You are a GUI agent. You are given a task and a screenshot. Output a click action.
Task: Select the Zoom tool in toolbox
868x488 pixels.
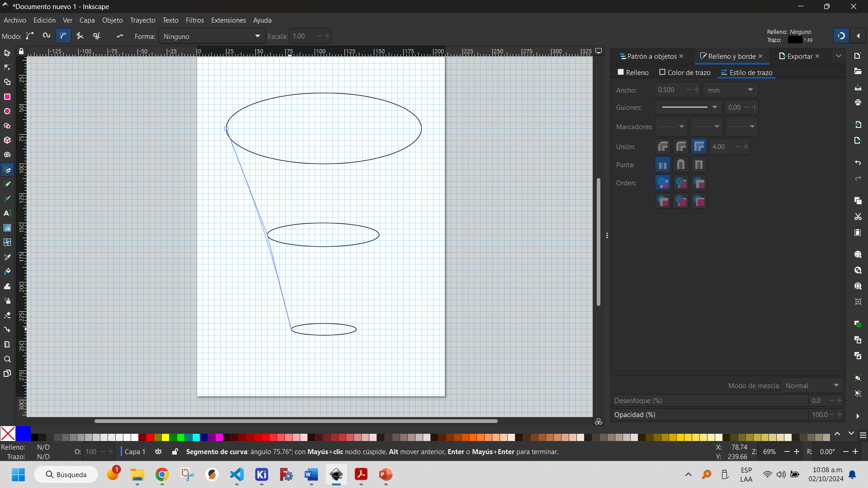point(7,359)
